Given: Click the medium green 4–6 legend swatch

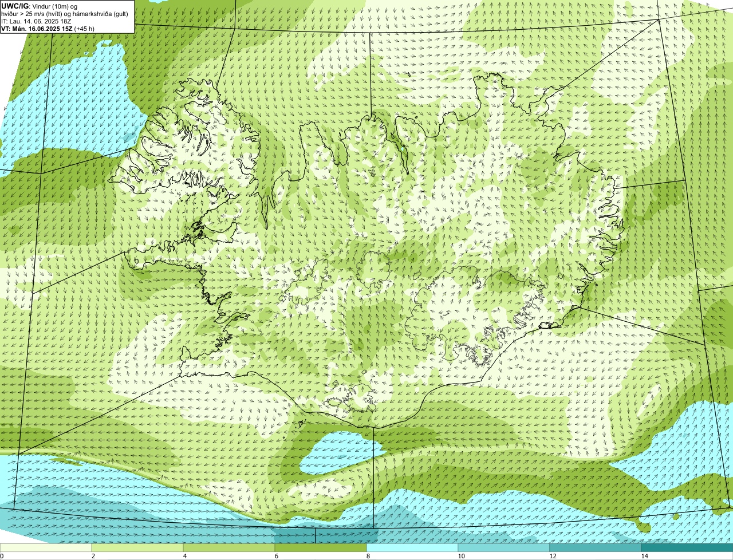Looking at the screenshot, I should coord(229,548).
